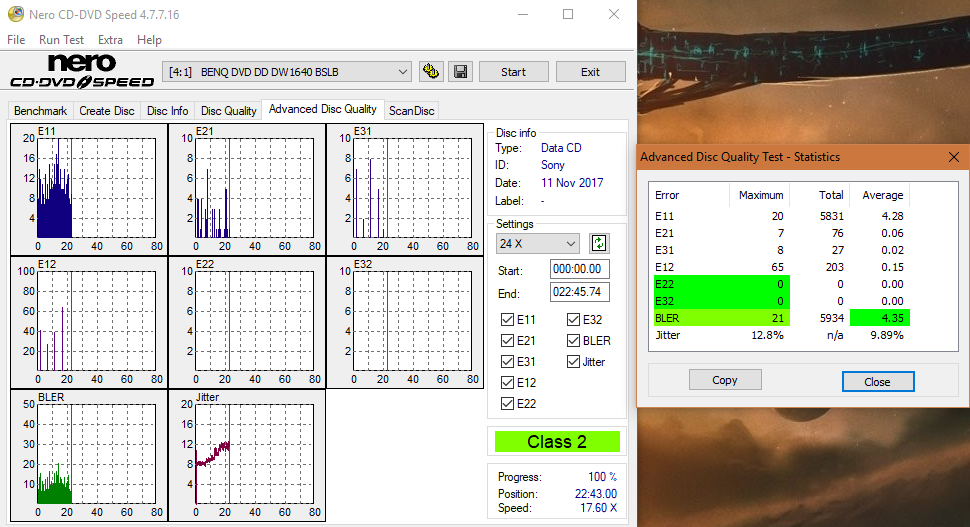Click the Progress value 100 %
Image resolution: width=970 pixels, height=527 pixels.
pyautogui.click(x=602, y=477)
